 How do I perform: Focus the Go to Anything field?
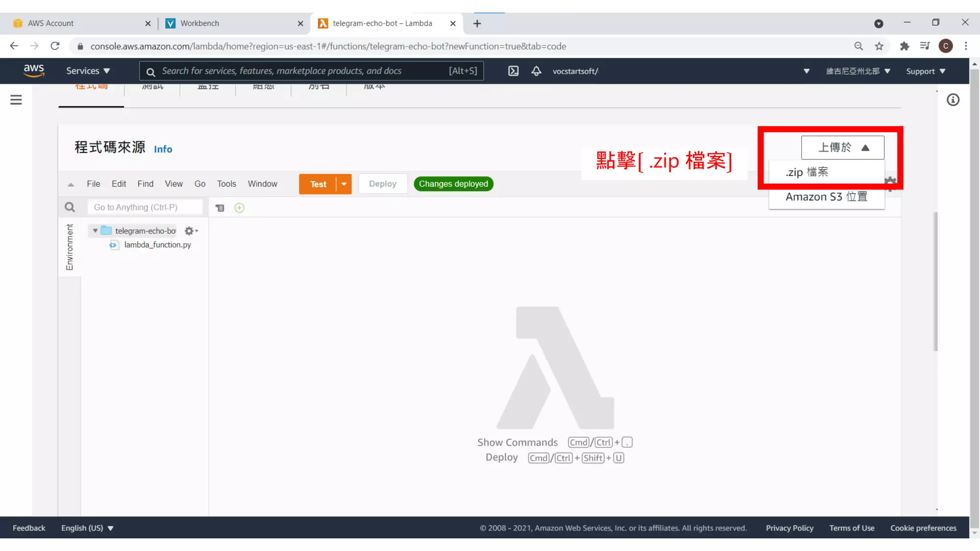(145, 207)
